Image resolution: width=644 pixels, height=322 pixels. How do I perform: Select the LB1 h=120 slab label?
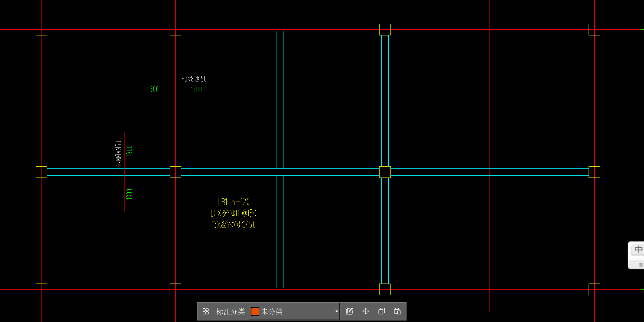(234, 202)
